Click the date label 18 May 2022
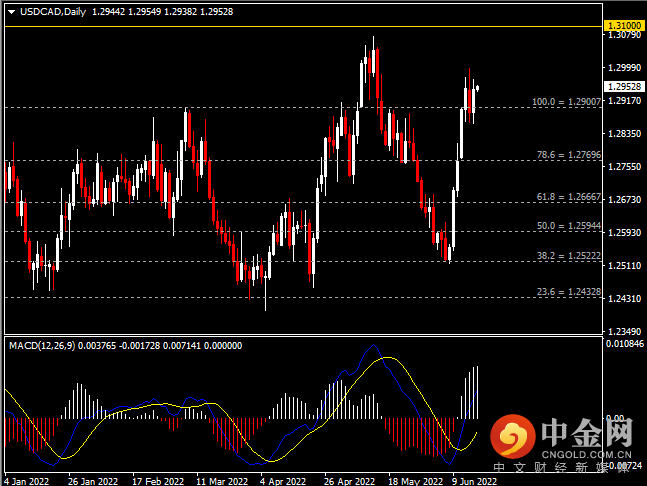This screenshot has width=647, height=486. click(x=416, y=481)
